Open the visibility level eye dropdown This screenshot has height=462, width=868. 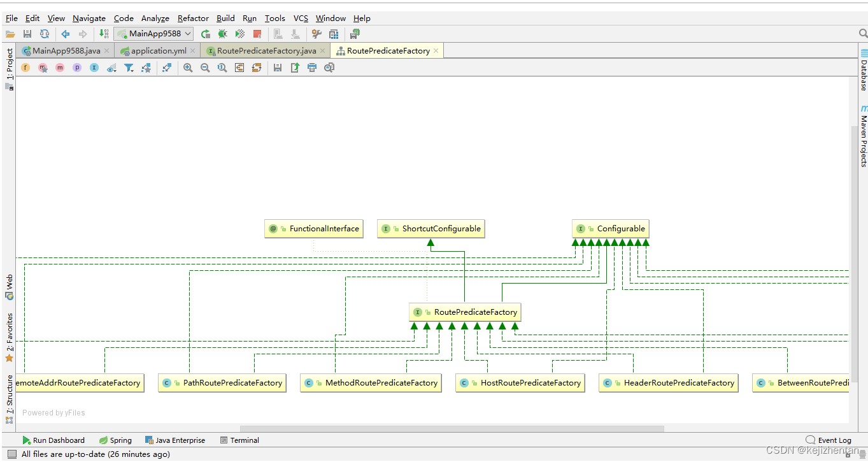(x=111, y=68)
